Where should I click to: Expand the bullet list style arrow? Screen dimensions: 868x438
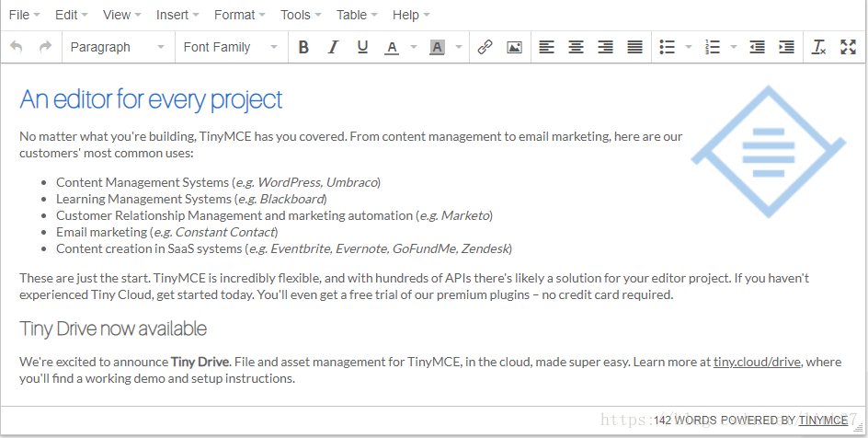(689, 47)
